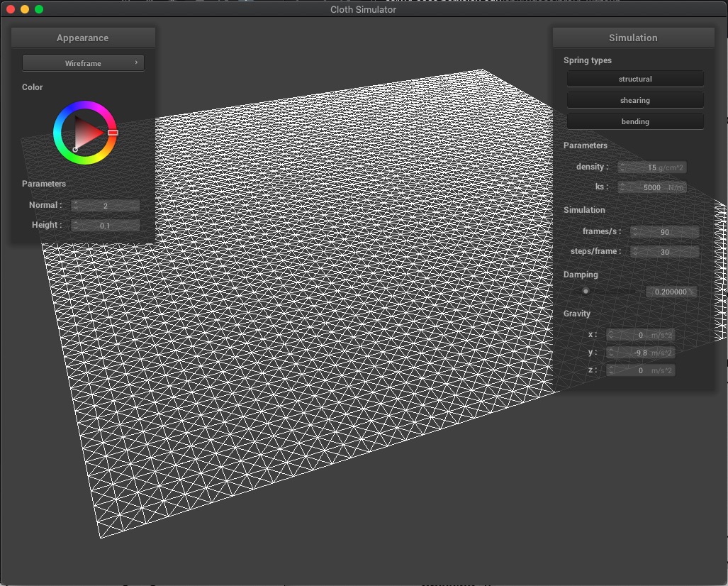Click the Damping percentage value field
This screenshot has width=728, height=586.
click(x=671, y=291)
